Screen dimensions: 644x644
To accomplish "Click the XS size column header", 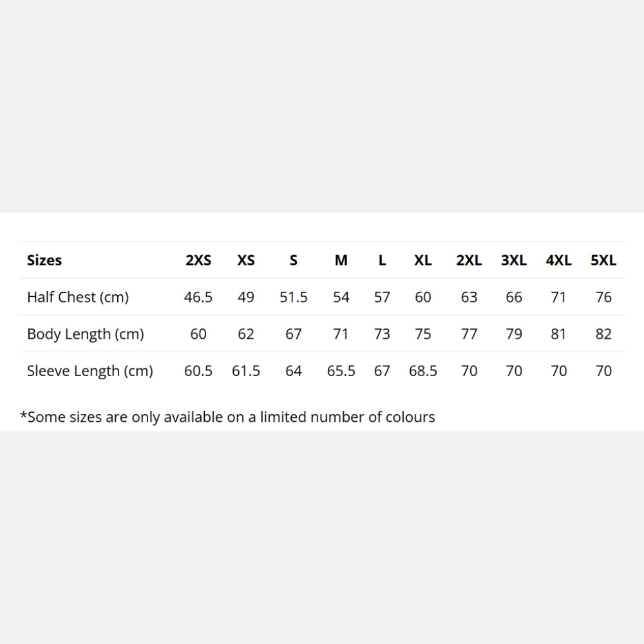I will pyautogui.click(x=246, y=260).
